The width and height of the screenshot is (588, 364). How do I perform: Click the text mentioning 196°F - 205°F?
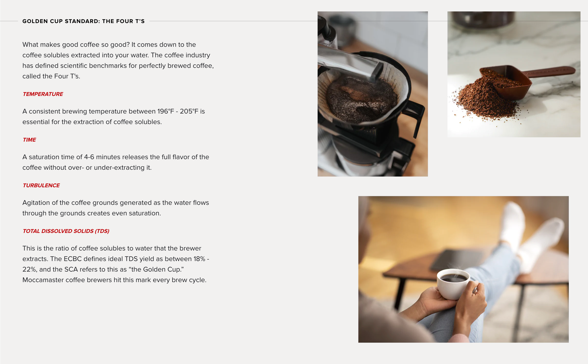[114, 117]
